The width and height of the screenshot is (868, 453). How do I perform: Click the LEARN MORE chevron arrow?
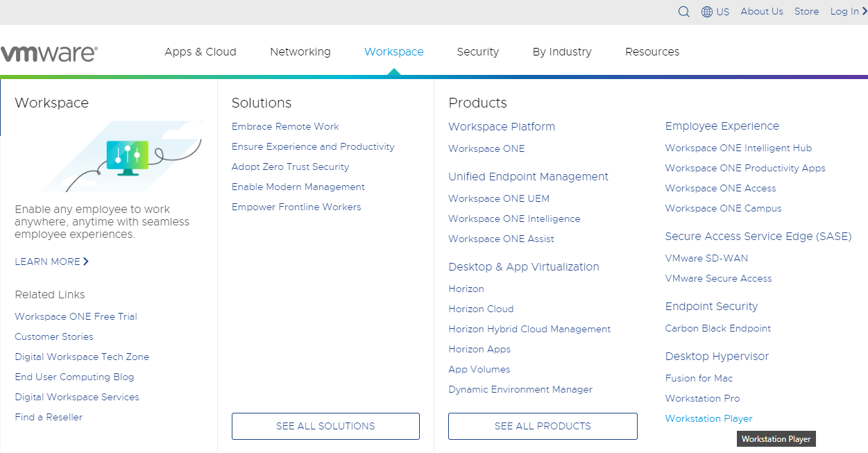86,262
